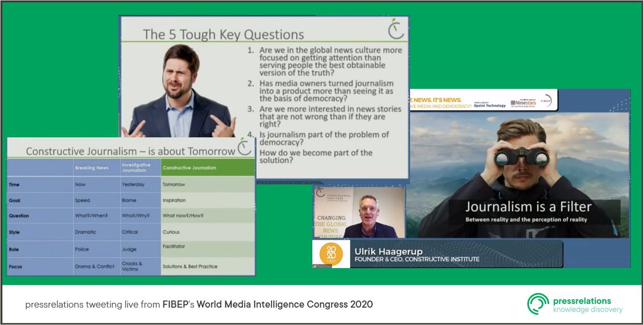The height and width of the screenshot is (325, 644).
Task: Click the slide title "The 5 Tough Key Questions"
Action: 223,34
